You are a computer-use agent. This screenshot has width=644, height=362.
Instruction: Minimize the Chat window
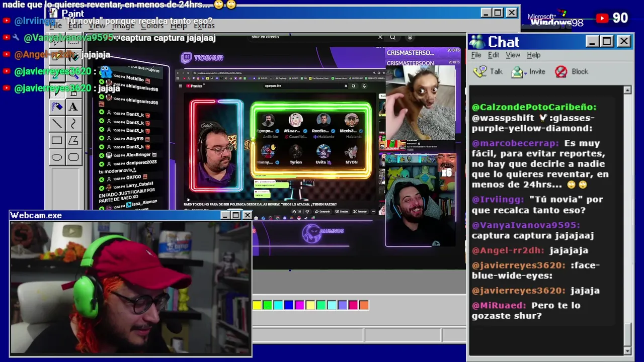pos(592,41)
